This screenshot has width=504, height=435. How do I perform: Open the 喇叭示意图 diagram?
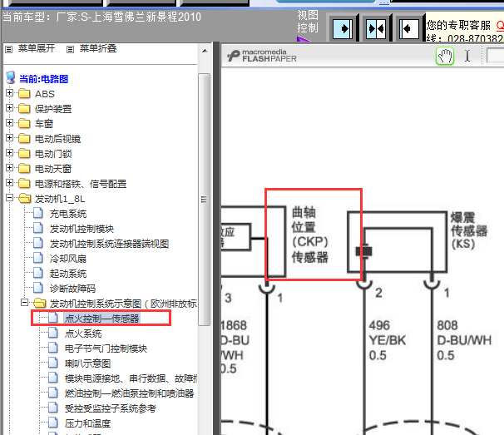pos(87,363)
